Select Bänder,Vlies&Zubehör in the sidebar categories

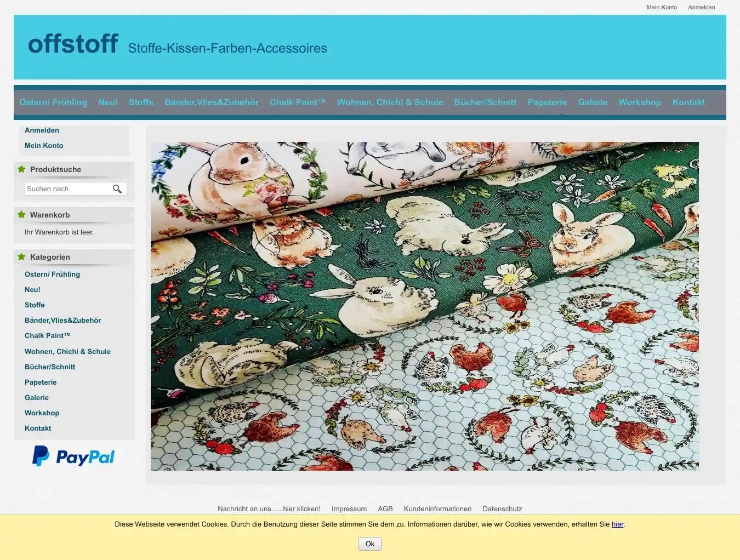62,321
